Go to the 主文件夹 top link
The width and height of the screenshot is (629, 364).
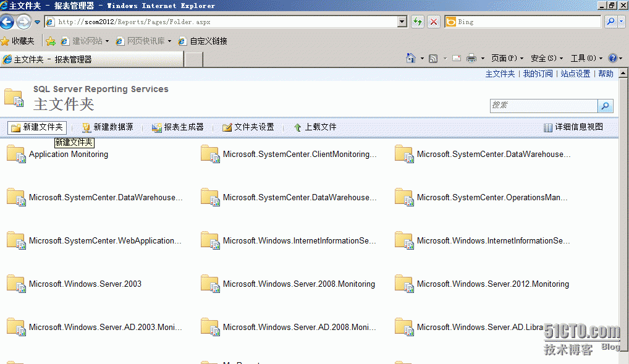click(x=500, y=74)
